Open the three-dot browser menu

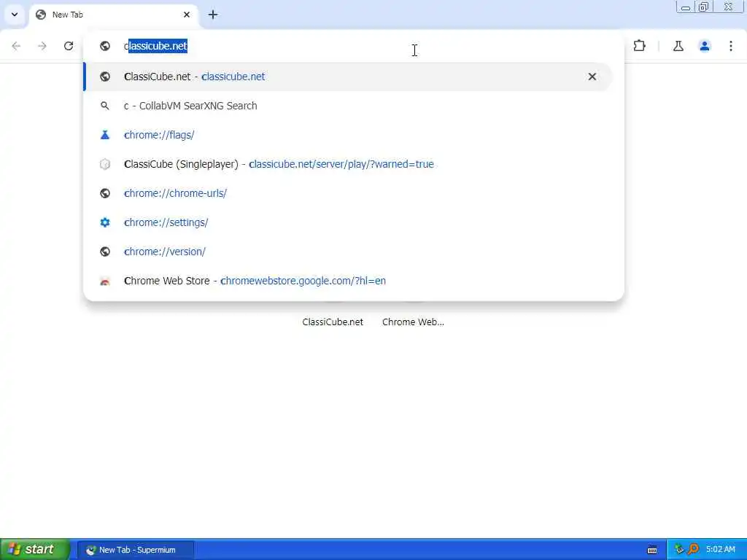point(731,46)
